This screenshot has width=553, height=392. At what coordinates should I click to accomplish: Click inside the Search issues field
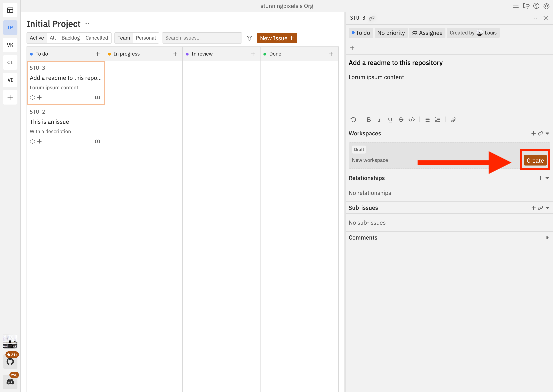click(x=202, y=38)
